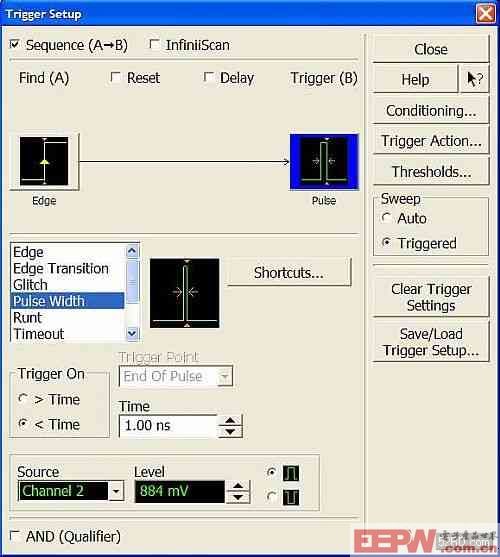
Task: Select Runt in the trigger type list
Action: 68,317
